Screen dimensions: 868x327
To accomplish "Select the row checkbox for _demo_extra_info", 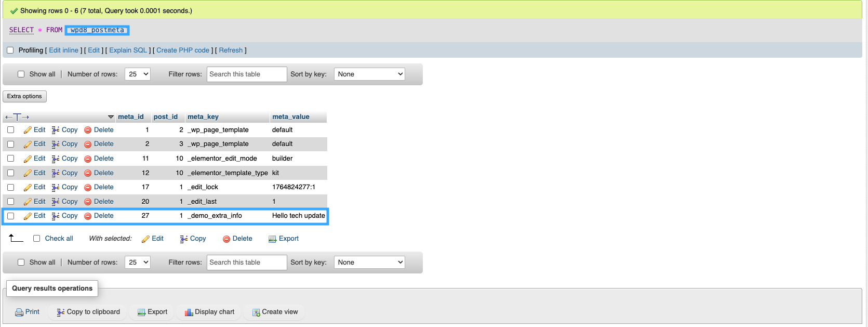I will 11,216.
